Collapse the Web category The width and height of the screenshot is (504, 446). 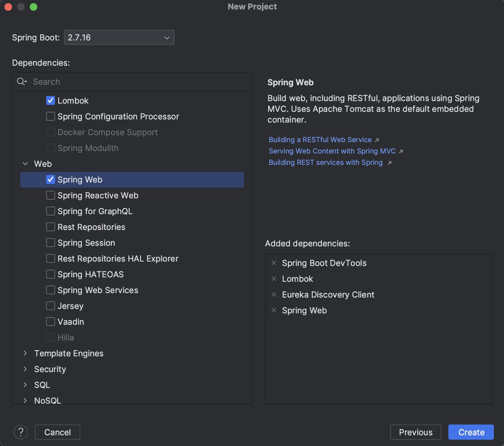(25, 164)
